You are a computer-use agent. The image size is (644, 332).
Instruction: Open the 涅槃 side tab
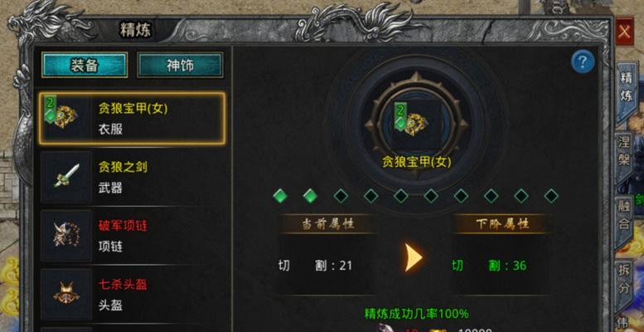pyautogui.click(x=624, y=152)
